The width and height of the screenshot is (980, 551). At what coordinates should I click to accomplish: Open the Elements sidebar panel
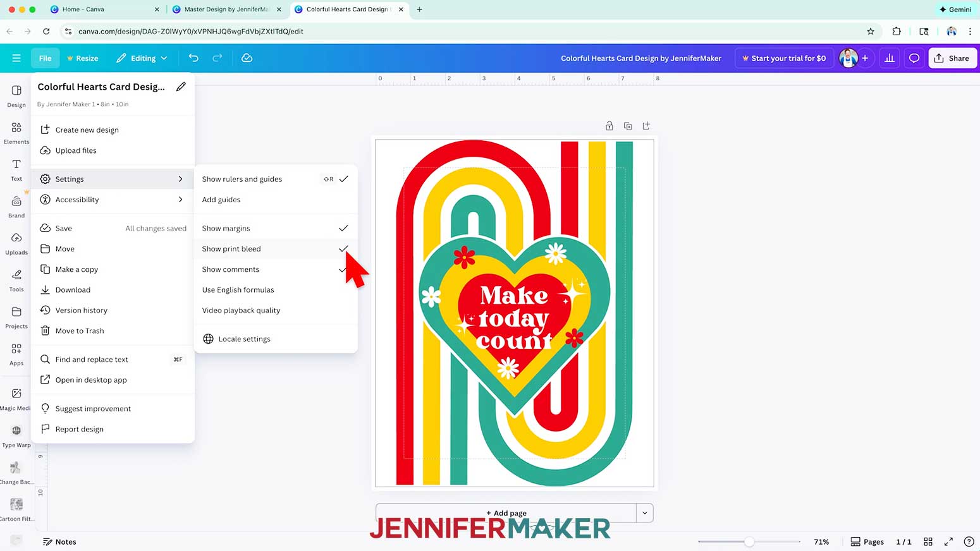[x=16, y=133]
